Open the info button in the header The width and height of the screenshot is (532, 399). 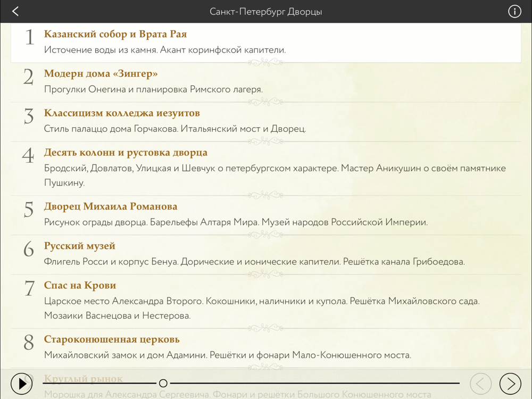[x=514, y=12]
